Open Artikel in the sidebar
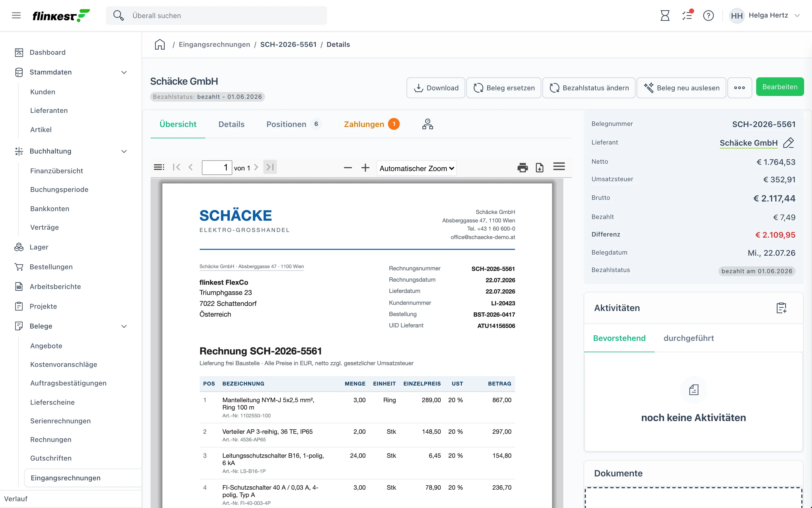This screenshot has width=812, height=508. (x=41, y=130)
